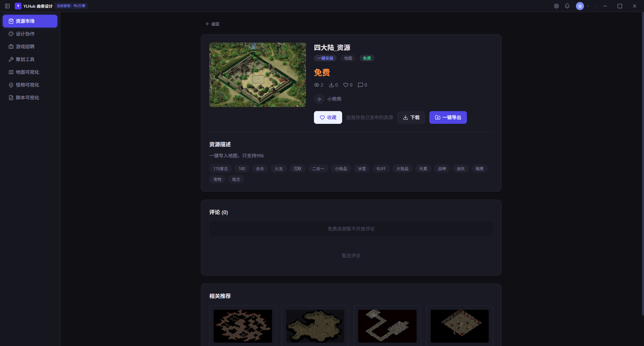
Task: Open notifications bell icon
Action: [x=567, y=6]
